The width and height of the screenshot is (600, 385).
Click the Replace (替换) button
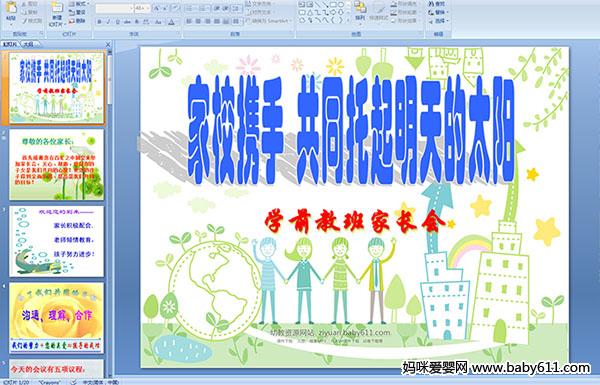(x=438, y=12)
